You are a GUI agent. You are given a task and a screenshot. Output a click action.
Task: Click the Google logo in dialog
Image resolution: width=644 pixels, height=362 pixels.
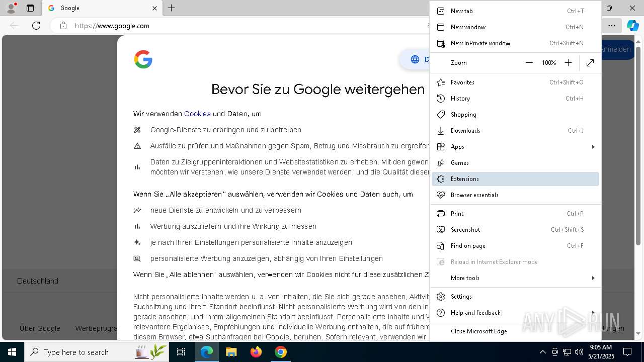click(x=143, y=59)
